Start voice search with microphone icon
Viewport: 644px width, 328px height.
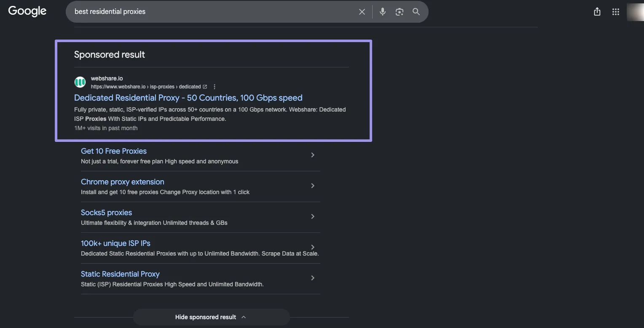coord(383,12)
